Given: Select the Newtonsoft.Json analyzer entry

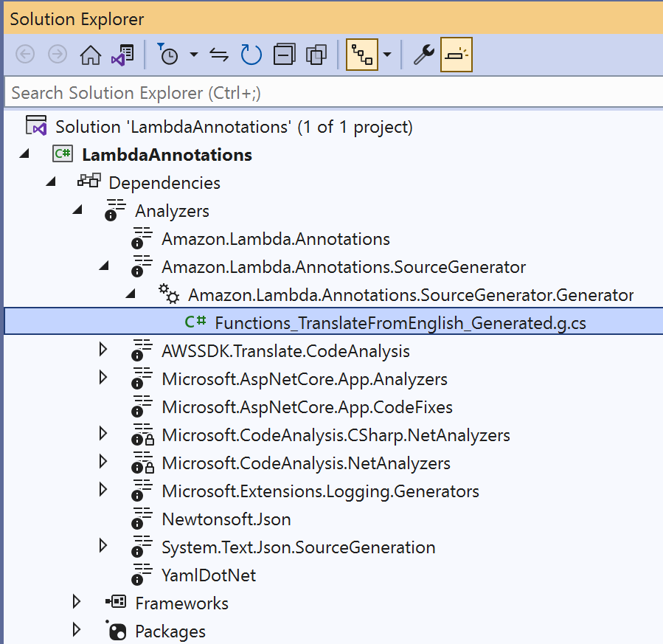Looking at the screenshot, I should pos(226,519).
